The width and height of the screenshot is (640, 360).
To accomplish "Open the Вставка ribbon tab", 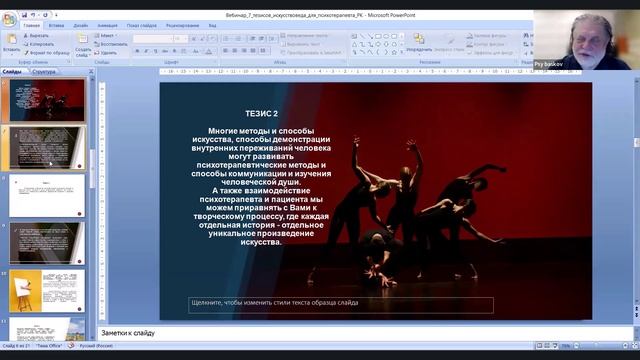I will click(56, 25).
